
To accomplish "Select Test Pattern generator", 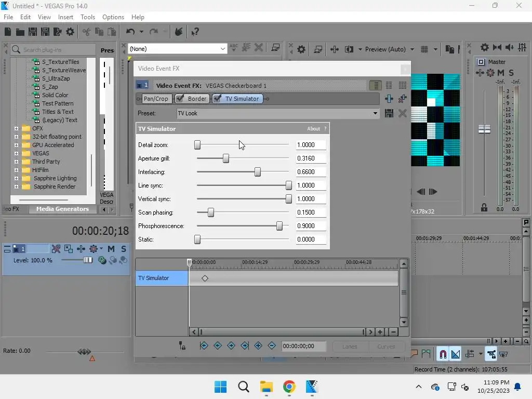I will pos(58,103).
